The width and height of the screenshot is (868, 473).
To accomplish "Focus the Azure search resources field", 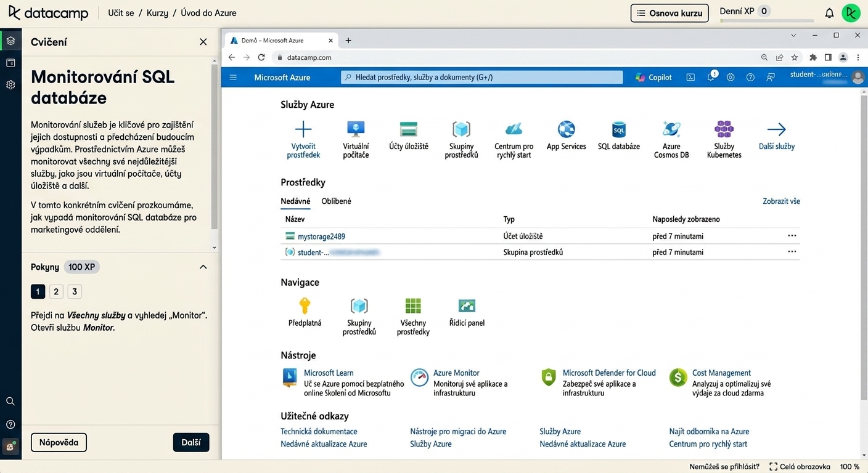I will (481, 78).
